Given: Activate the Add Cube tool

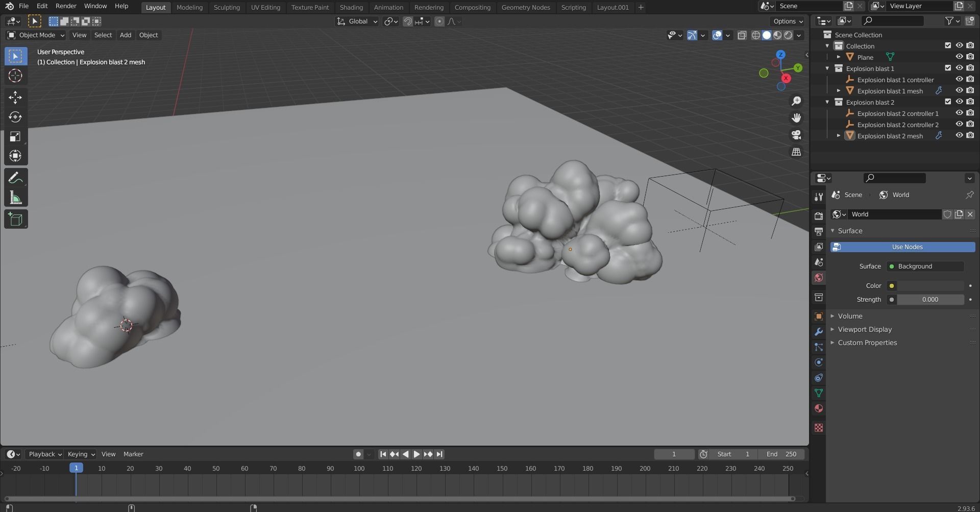Looking at the screenshot, I should coord(15,219).
